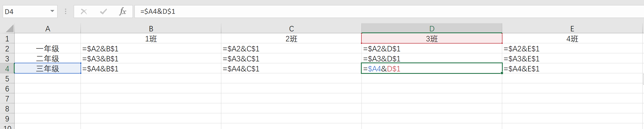Click cell with 3班 header text
Image resolution: width=644 pixels, height=129 pixels.
432,39
